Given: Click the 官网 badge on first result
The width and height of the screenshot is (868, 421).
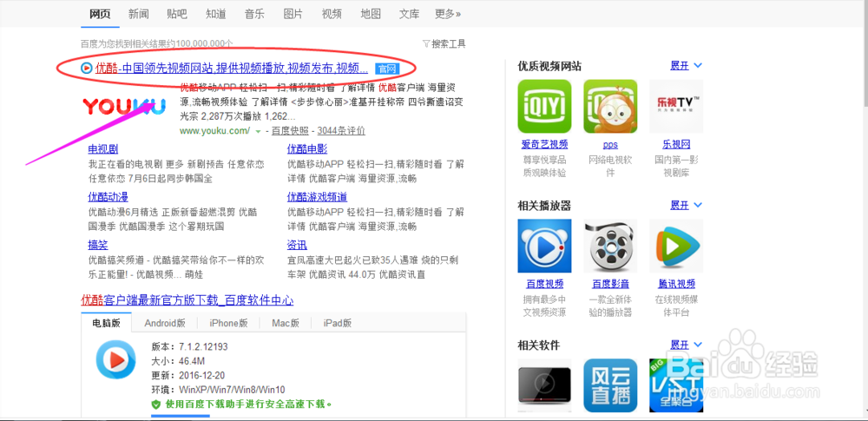Looking at the screenshot, I should click(386, 69).
